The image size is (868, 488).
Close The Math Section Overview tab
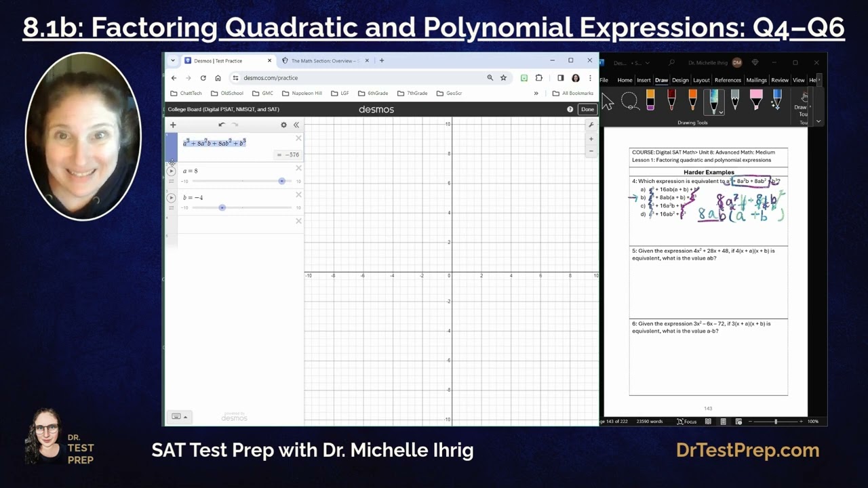point(368,60)
